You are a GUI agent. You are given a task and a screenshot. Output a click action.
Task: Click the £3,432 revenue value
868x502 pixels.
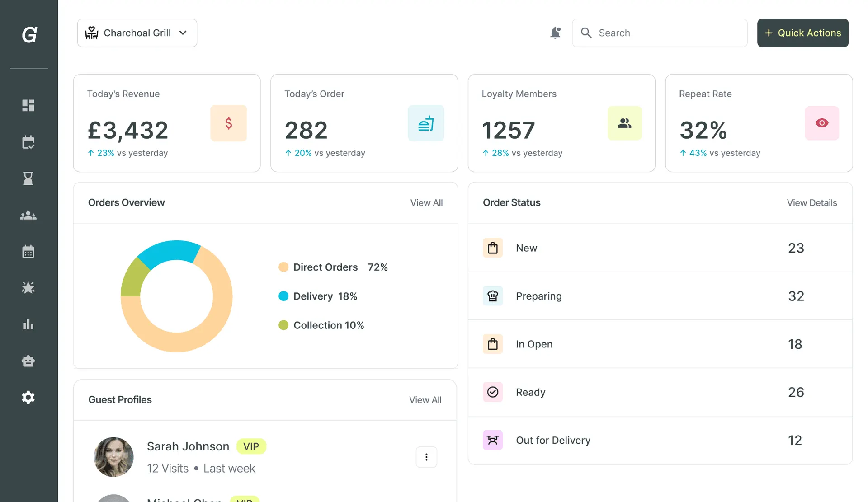coord(128,130)
